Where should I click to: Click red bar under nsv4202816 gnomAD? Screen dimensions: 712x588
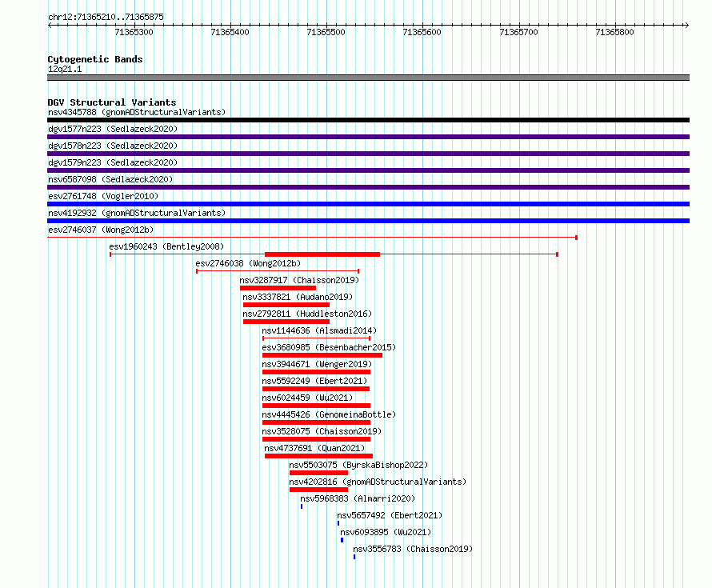pyautogui.click(x=318, y=490)
